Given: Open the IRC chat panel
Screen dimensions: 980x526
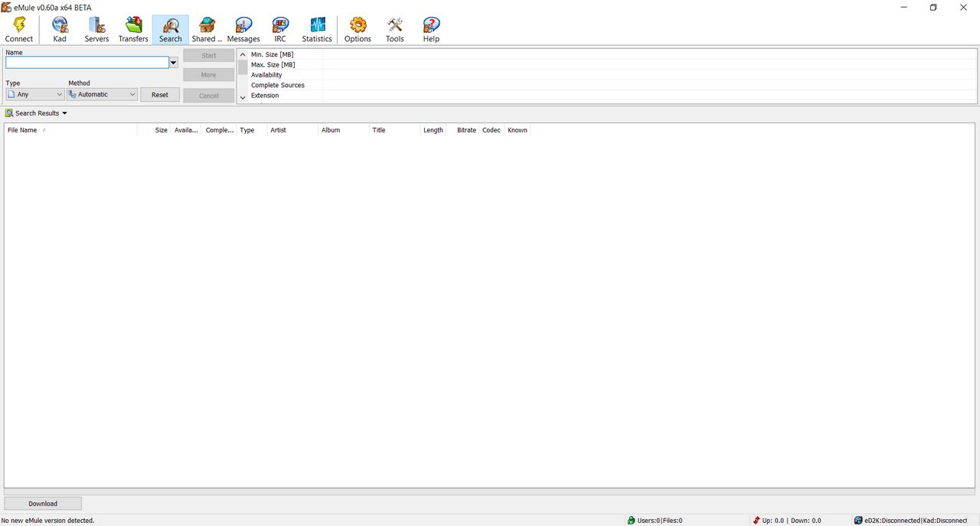Looking at the screenshot, I should click(279, 28).
